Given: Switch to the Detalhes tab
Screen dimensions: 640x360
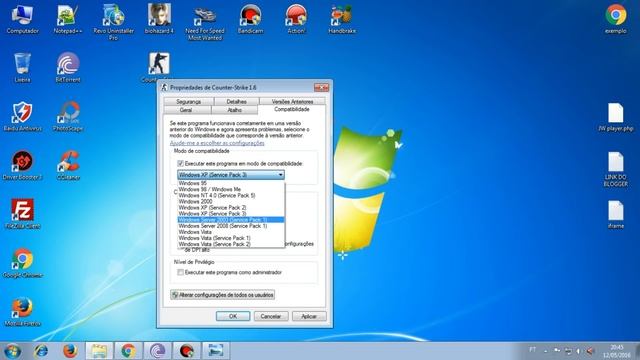Looking at the screenshot, I should point(236,101).
